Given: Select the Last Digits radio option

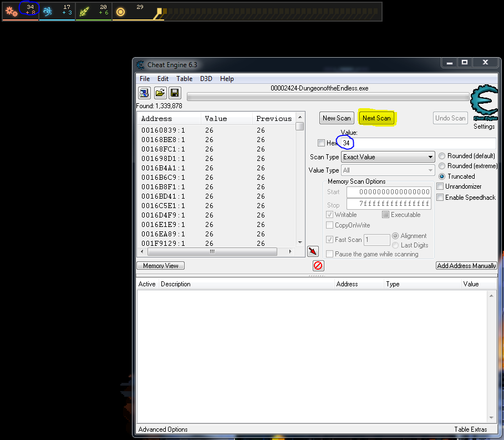Looking at the screenshot, I should tap(395, 245).
